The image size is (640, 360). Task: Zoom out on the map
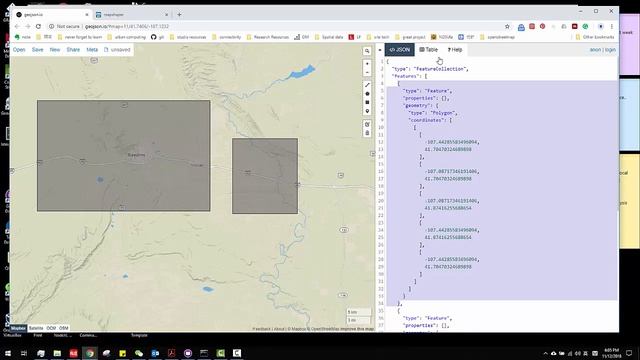(367, 72)
